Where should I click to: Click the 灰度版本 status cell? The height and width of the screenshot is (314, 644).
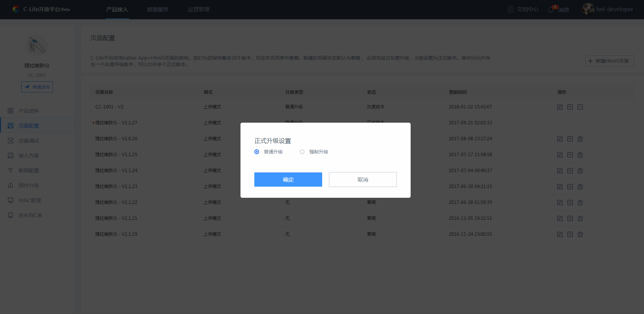pos(376,107)
